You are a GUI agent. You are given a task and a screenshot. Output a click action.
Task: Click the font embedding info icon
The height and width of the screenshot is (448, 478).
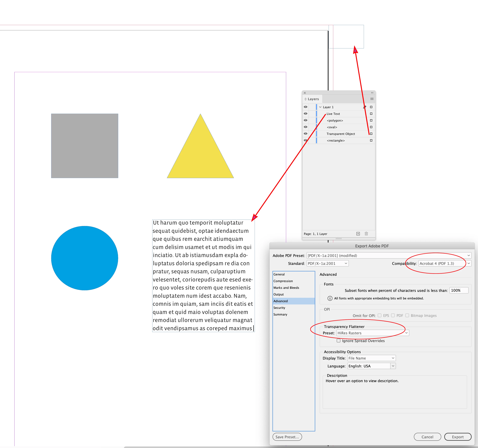pyautogui.click(x=330, y=298)
